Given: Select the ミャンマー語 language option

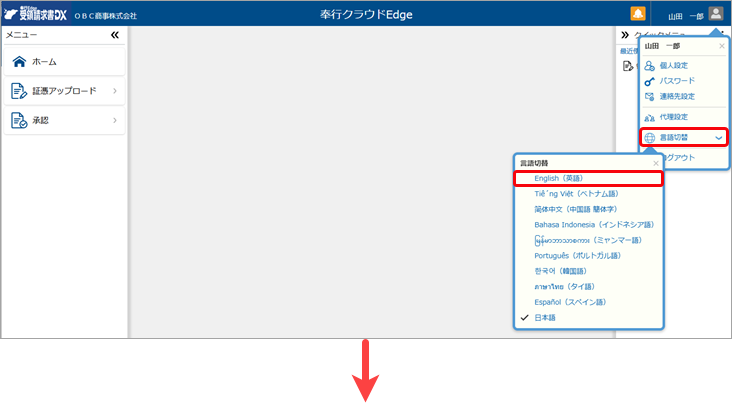Looking at the screenshot, I should coord(588,240).
